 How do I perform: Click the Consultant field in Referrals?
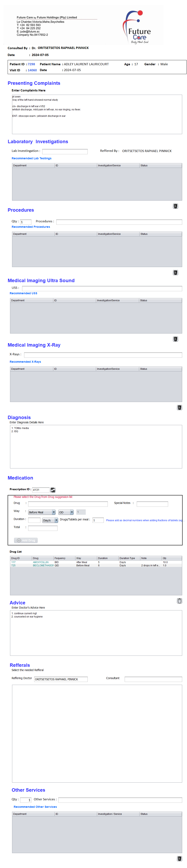(x=153, y=679)
